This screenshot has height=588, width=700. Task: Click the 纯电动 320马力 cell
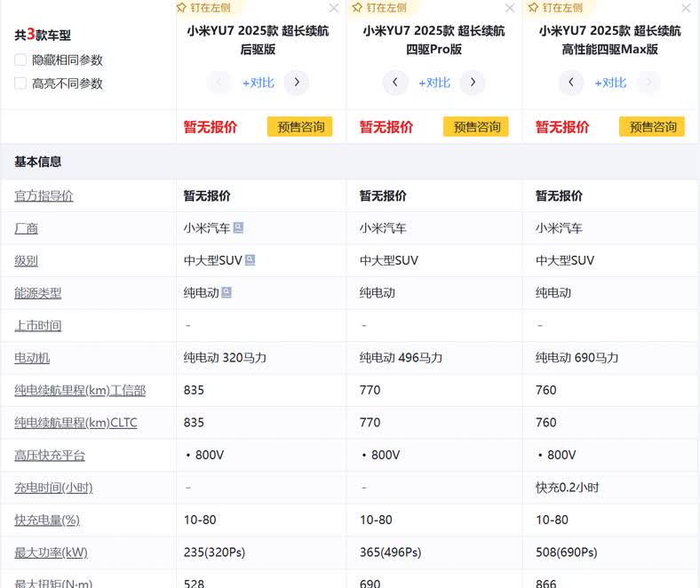point(225,358)
